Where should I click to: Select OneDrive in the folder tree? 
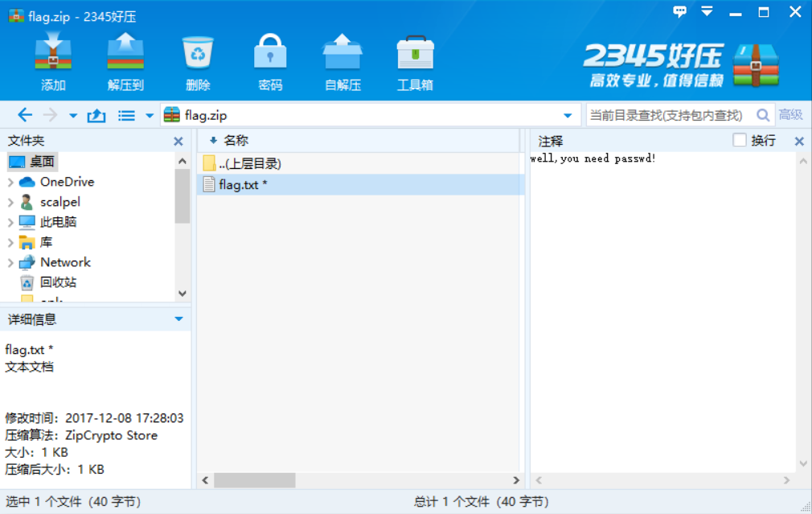56,182
